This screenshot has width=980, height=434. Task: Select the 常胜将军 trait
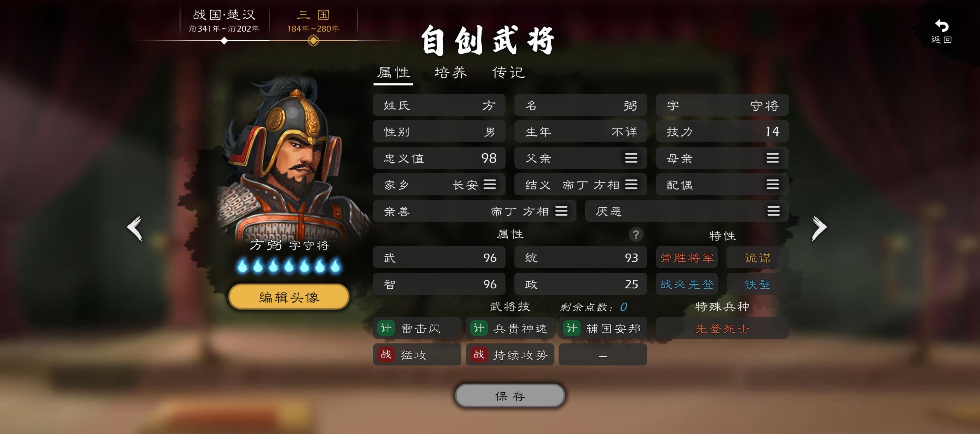[687, 258]
